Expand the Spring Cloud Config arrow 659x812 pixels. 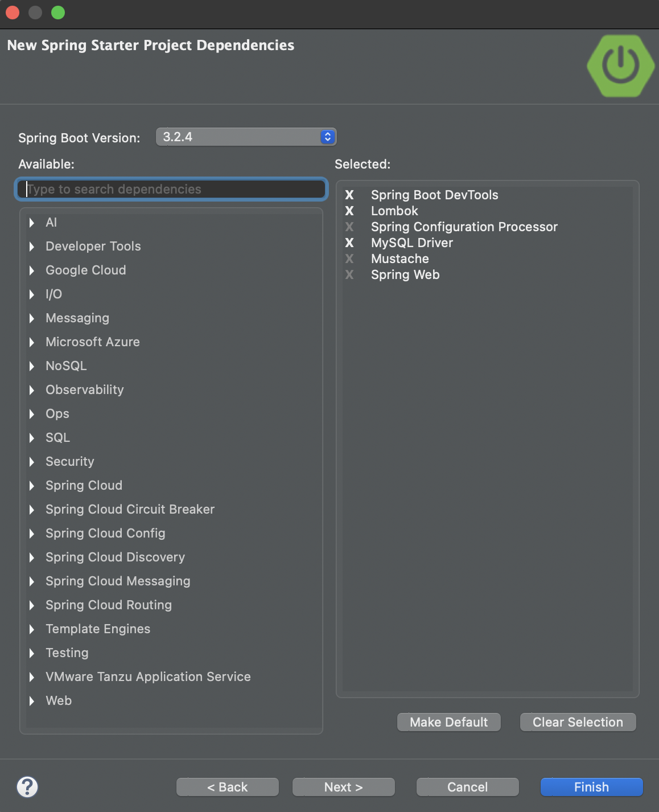32,534
